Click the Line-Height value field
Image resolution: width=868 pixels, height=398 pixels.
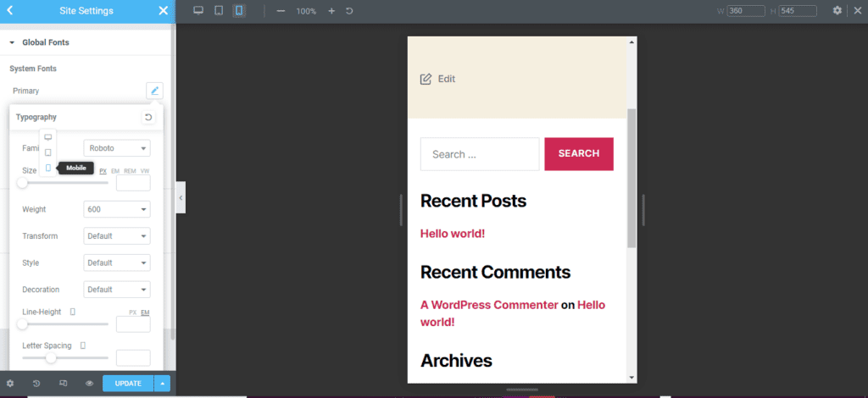[x=133, y=324]
